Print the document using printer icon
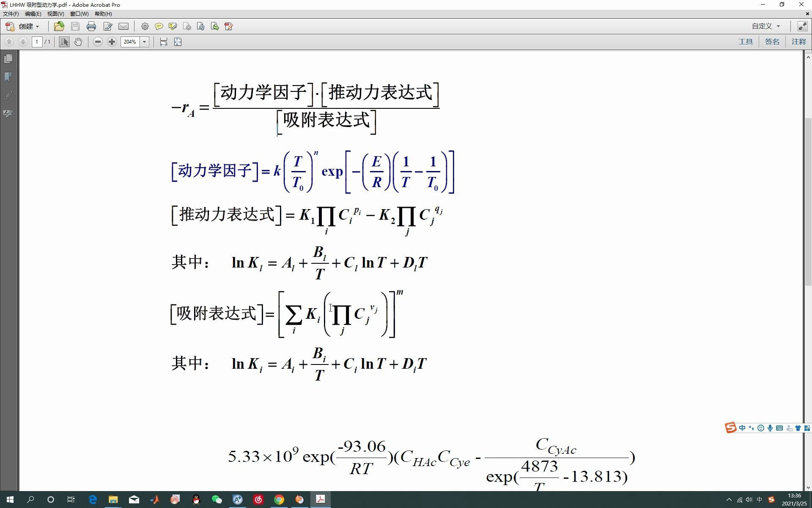The image size is (812, 508). point(91,26)
